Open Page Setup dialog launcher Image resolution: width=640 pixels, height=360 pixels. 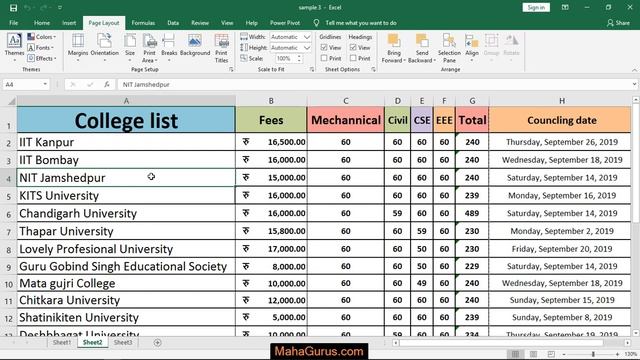[x=231, y=70]
